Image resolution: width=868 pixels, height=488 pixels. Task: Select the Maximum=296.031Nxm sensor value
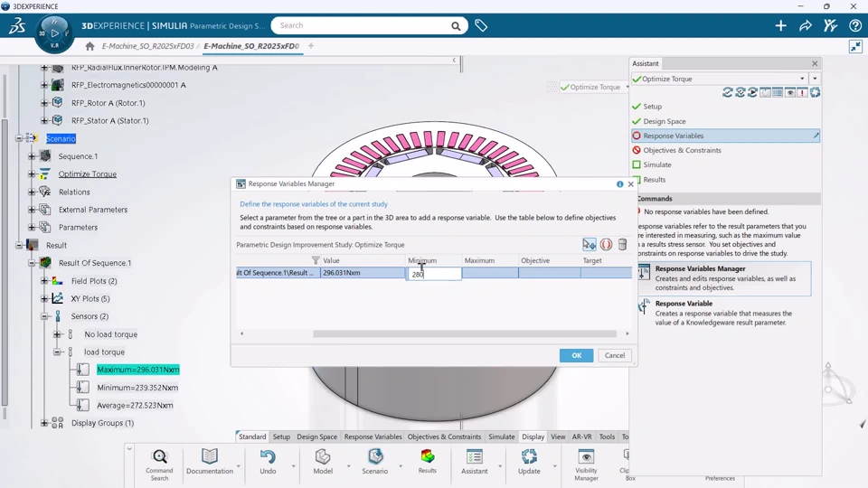137,370
